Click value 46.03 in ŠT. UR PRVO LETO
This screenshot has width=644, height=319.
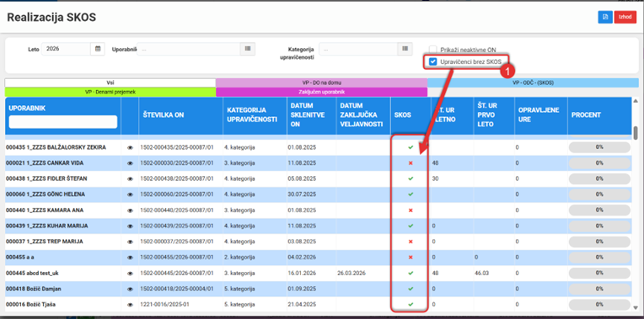coord(482,273)
